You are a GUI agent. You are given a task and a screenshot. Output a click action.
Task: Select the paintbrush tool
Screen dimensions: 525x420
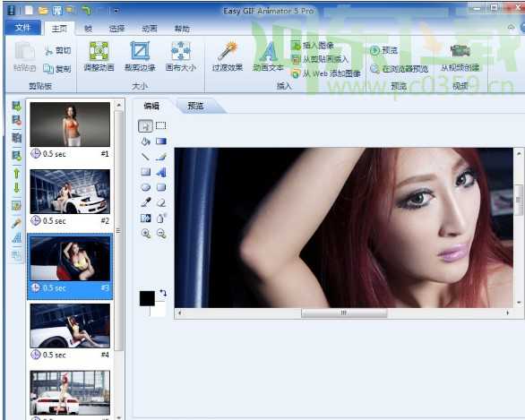(161, 157)
